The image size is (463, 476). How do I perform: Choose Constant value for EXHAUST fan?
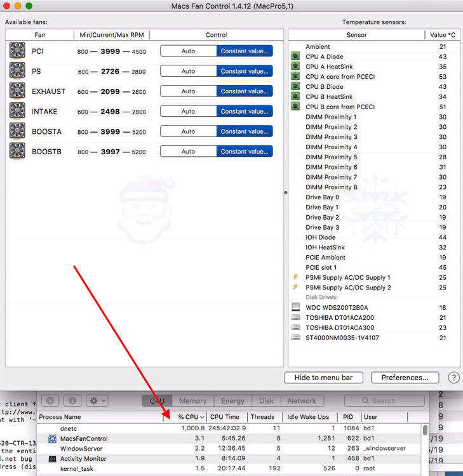[x=245, y=91]
